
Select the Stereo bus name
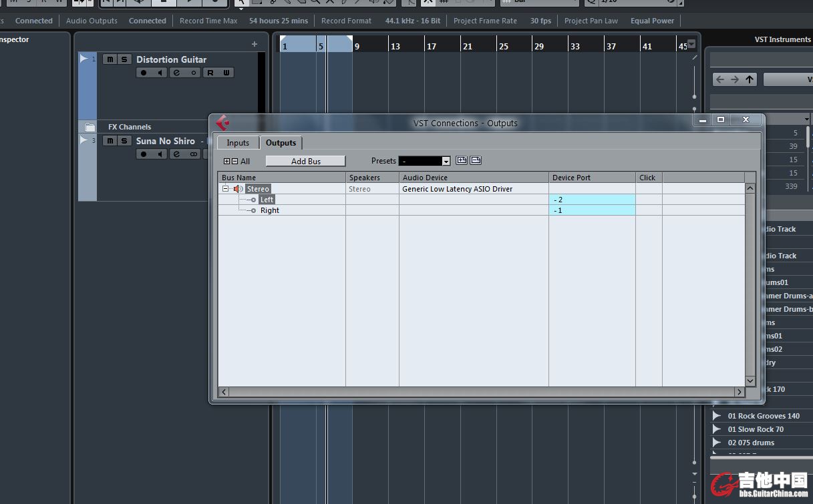(258, 189)
